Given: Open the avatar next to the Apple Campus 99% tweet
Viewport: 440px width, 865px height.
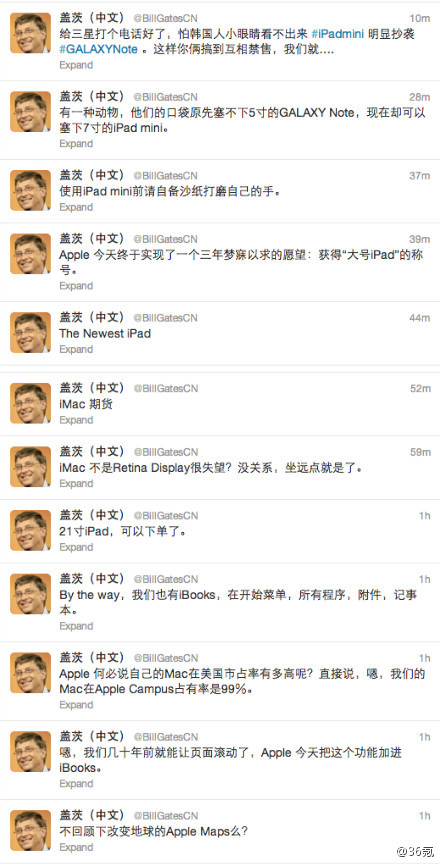Looking at the screenshot, I should (30, 674).
